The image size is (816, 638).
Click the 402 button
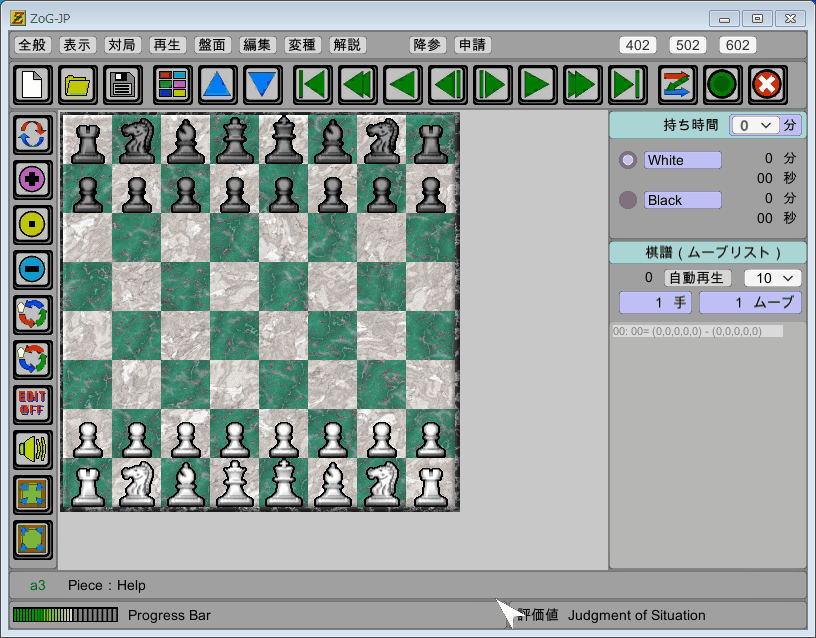(638, 45)
